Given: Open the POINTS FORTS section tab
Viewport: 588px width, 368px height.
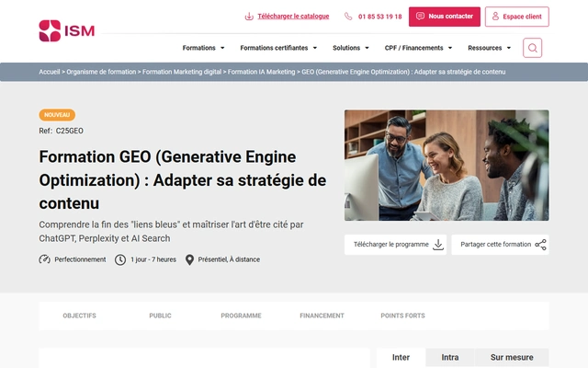Looking at the screenshot, I should 402,316.
